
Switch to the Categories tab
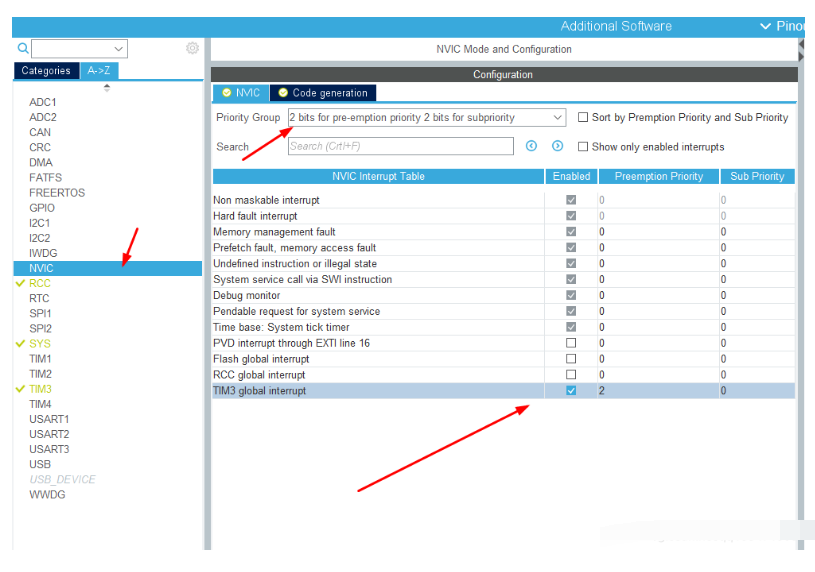[46, 71]
